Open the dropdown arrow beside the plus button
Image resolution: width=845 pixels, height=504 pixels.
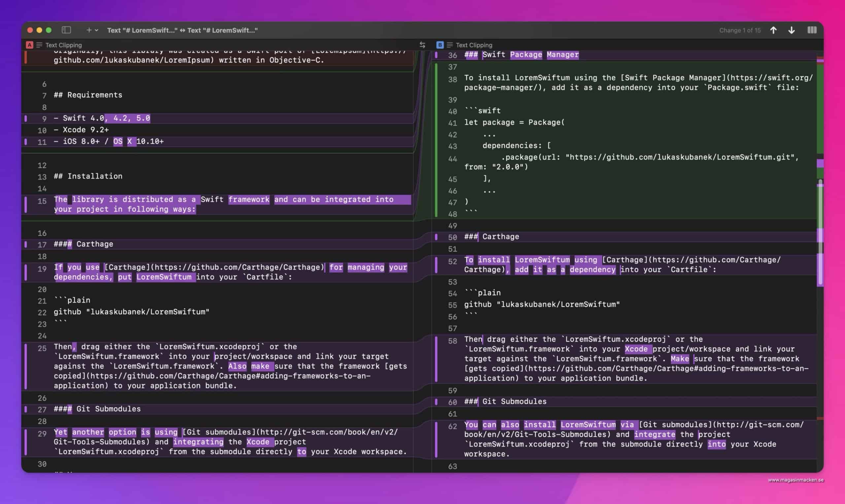click(x=96, y=30)
